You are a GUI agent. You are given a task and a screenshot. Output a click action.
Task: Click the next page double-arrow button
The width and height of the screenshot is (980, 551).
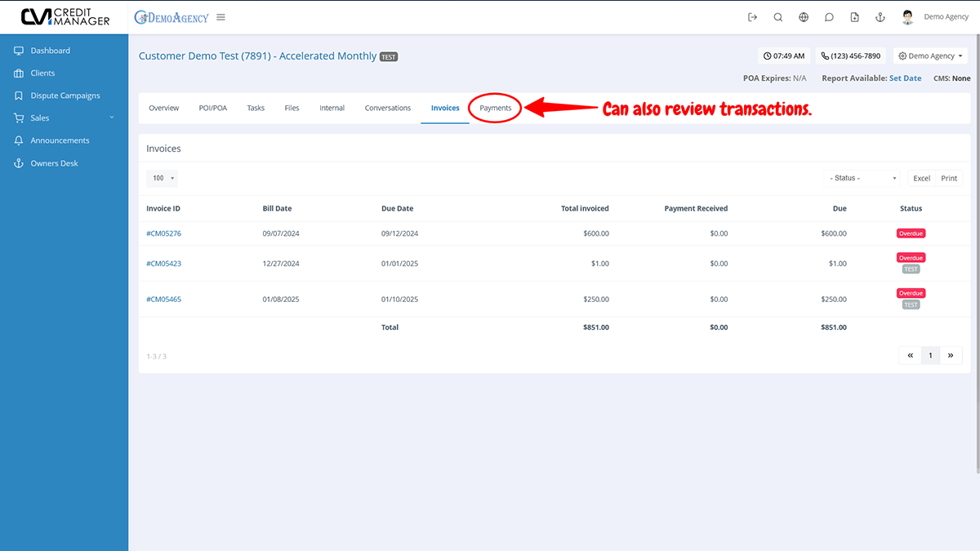pyautogui.click(x=951, y=355)
